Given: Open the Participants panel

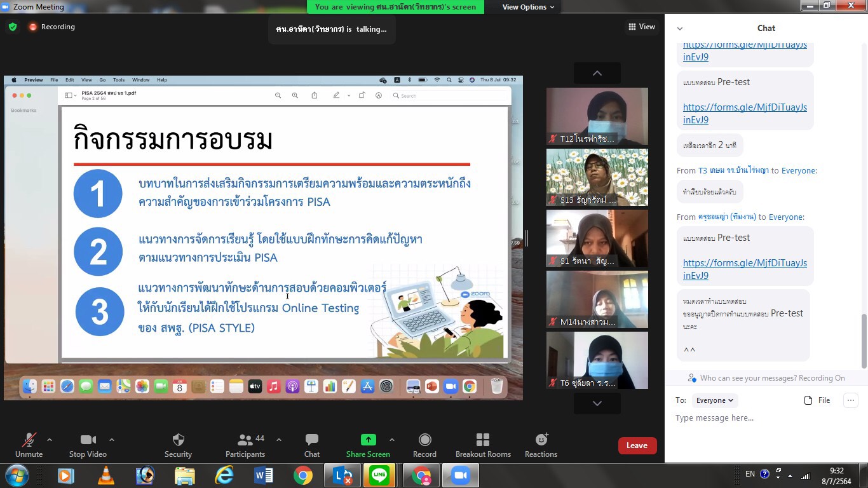Looking at the screenshot, I should pyautogui.click(x=245, y=440).
